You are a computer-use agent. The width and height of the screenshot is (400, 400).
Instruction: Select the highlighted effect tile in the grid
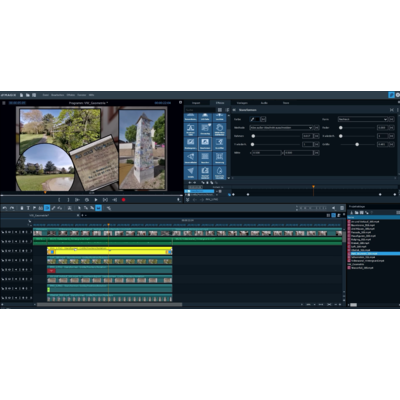205,143
